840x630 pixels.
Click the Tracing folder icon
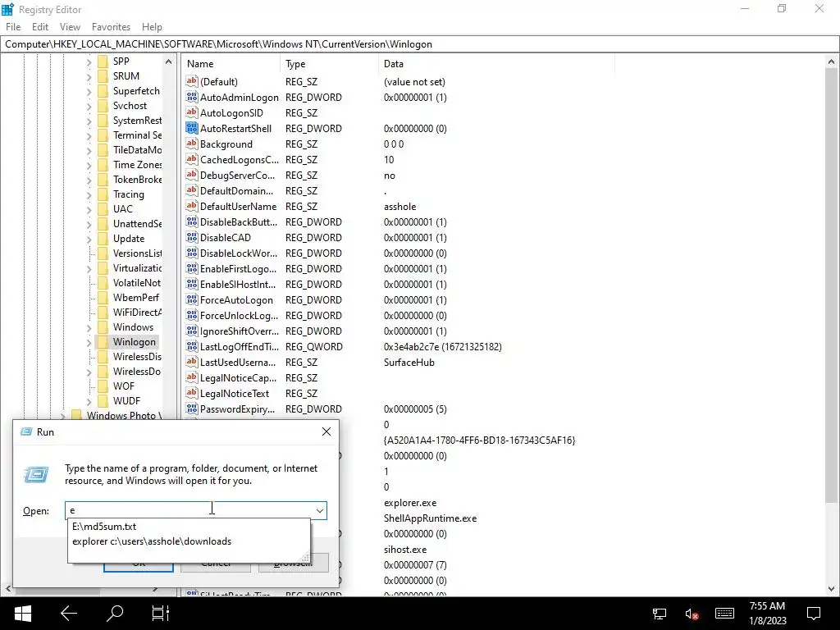point(103,194)
